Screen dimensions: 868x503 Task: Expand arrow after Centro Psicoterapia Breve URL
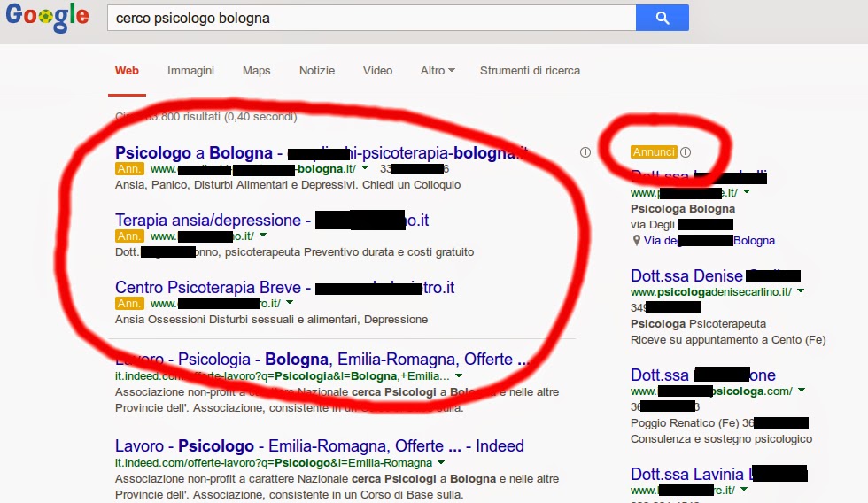pos(290,303)
